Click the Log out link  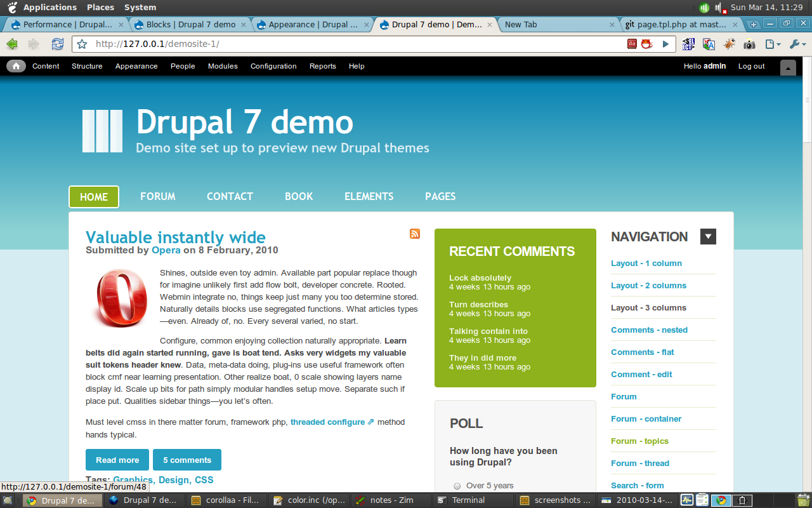pyautogui.click(x=752, y=66)
